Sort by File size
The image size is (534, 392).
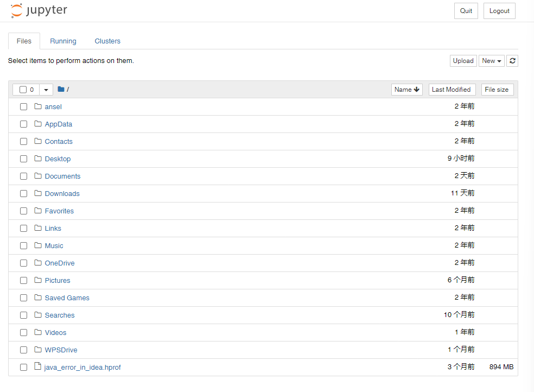[x=497, y=90]
